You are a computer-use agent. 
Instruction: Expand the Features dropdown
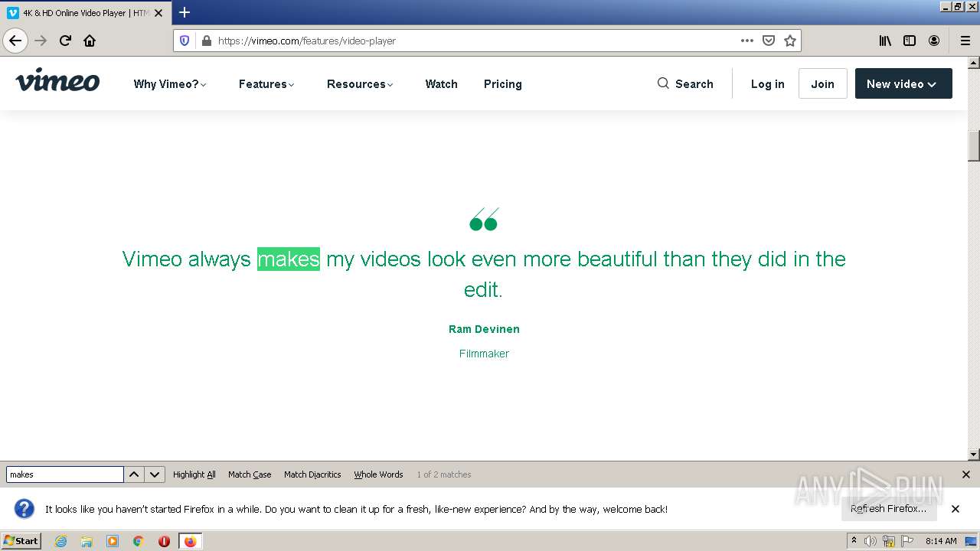click(x=266, y=84)
